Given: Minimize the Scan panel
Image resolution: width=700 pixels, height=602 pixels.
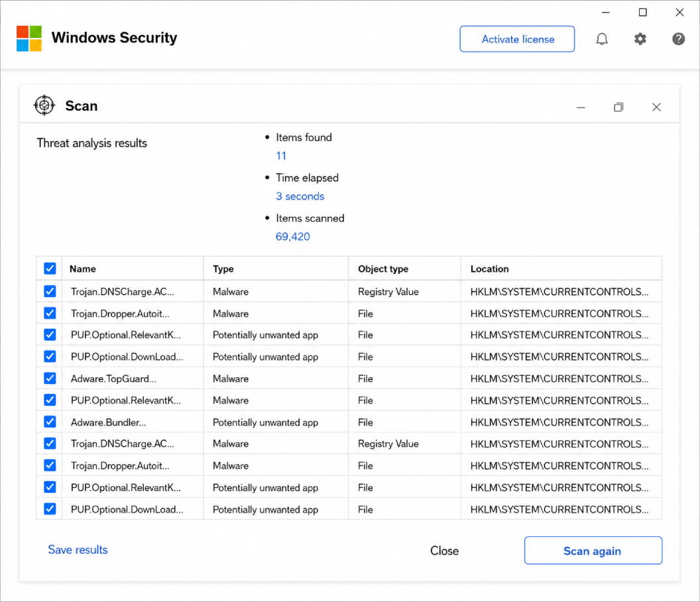Looking at the screenshot, I should 581,107.
